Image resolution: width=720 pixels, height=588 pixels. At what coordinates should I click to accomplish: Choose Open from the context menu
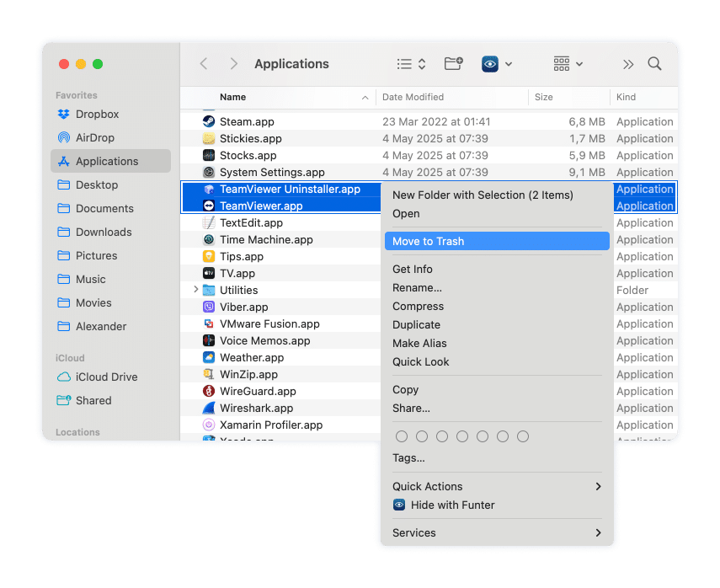(497, 214)
